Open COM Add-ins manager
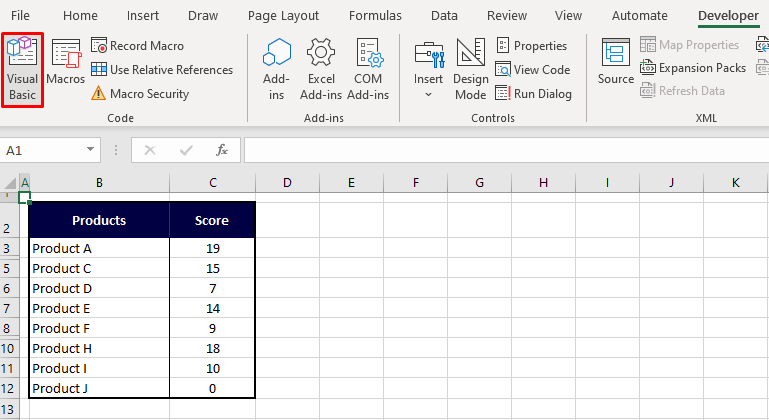769x420 pixels. (368, 70)
